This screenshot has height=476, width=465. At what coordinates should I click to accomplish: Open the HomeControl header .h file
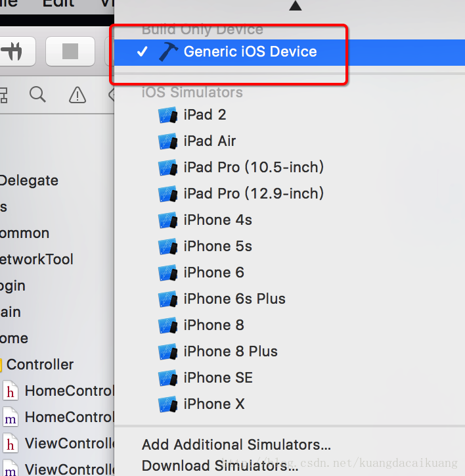pyautogui.click(x=57, y=391)
